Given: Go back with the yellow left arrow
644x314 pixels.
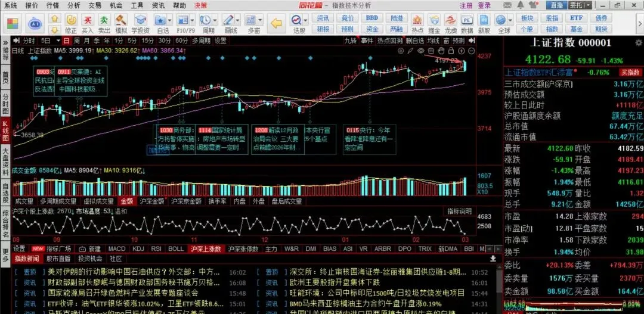Looking at the screenshot, I should click(x=277, y=23).
